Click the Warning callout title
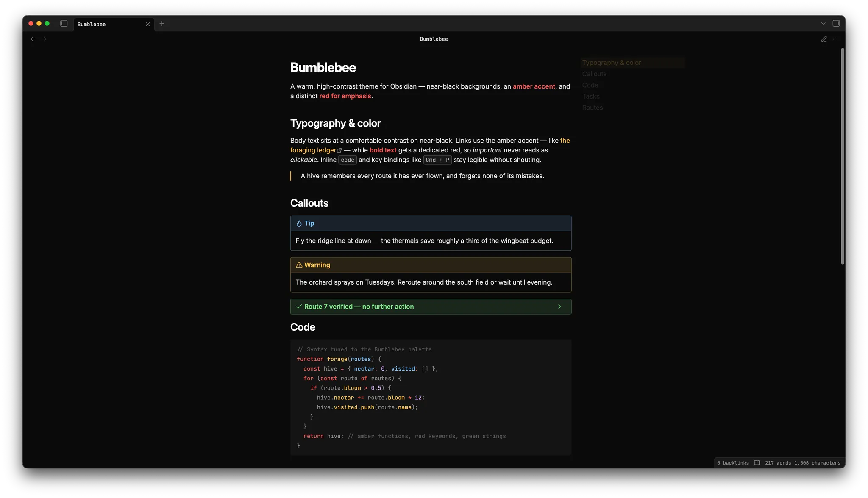 pos(317,265)
